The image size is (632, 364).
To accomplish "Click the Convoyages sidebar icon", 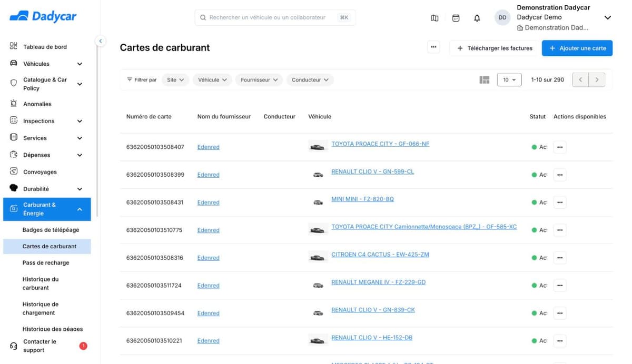I will 14,171.
